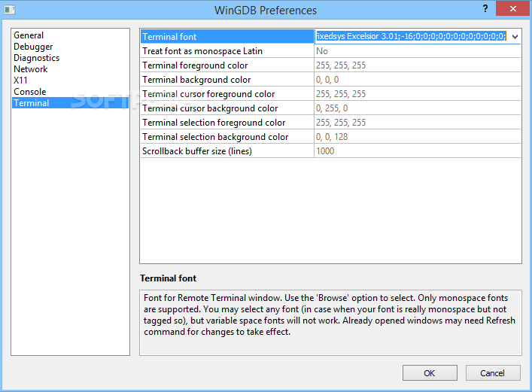Click the help question mark button

[x=485, y=9]
